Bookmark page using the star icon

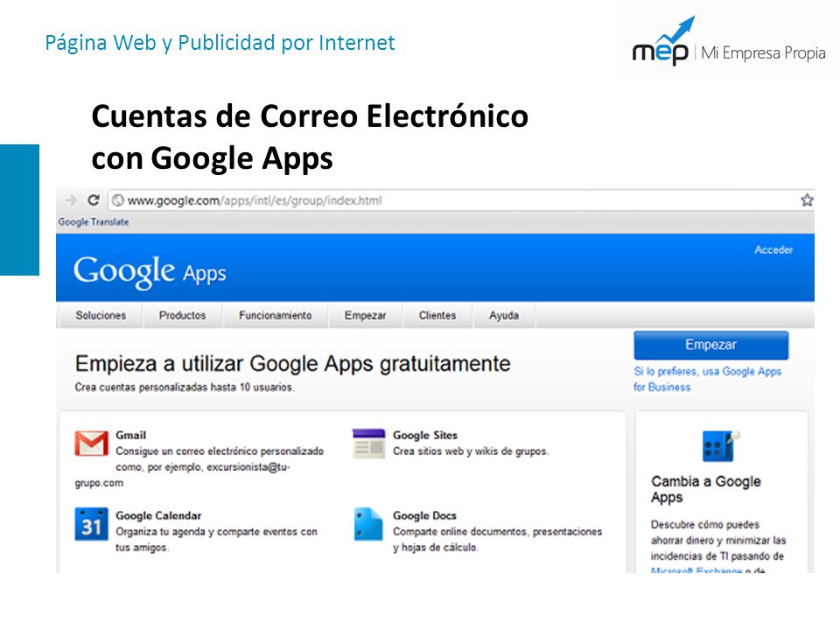(807, 200)
